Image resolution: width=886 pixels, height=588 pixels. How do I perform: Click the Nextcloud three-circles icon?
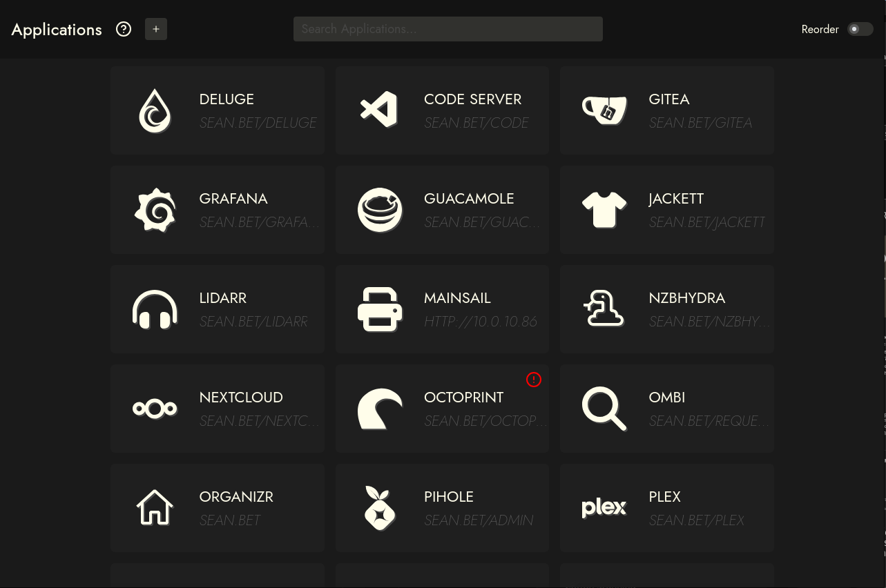tap(155, 409)
